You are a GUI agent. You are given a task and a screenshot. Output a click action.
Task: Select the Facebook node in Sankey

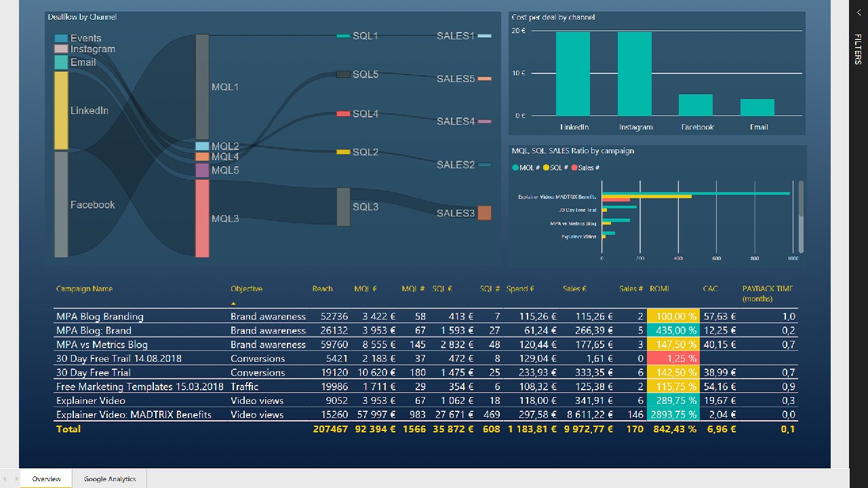(61, 205)
